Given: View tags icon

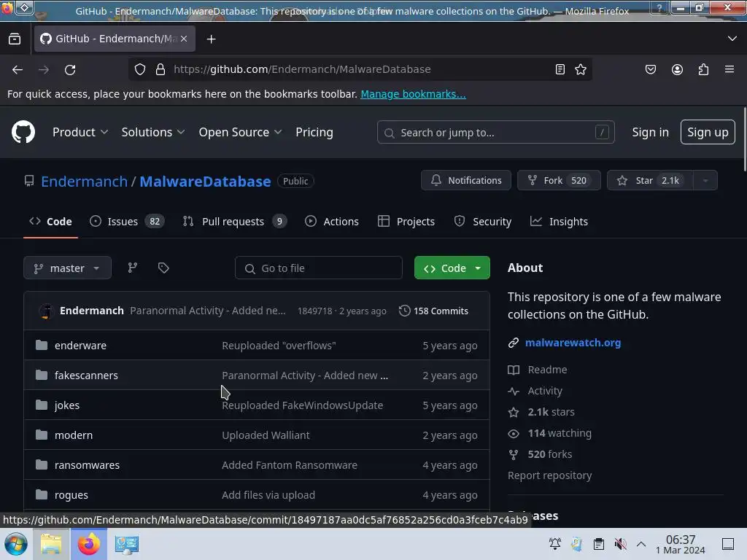Looking at the screenshot, I should 163,268.
